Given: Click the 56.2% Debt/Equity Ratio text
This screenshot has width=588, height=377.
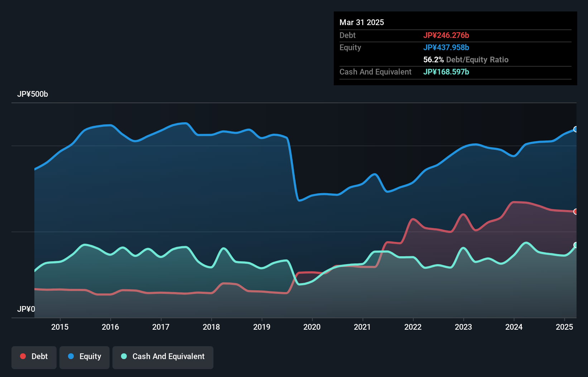Looking at the screenshot, I should pyautogui.click(x=466, y=59).
